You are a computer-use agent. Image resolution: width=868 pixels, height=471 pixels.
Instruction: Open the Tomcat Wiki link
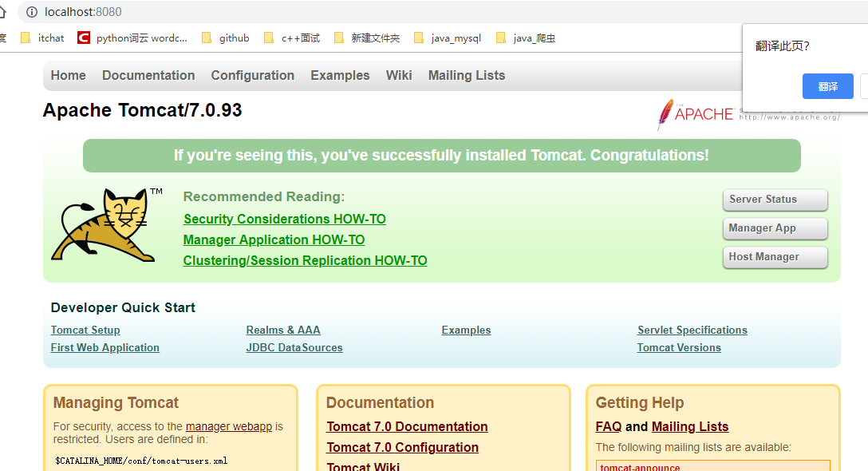363,466
